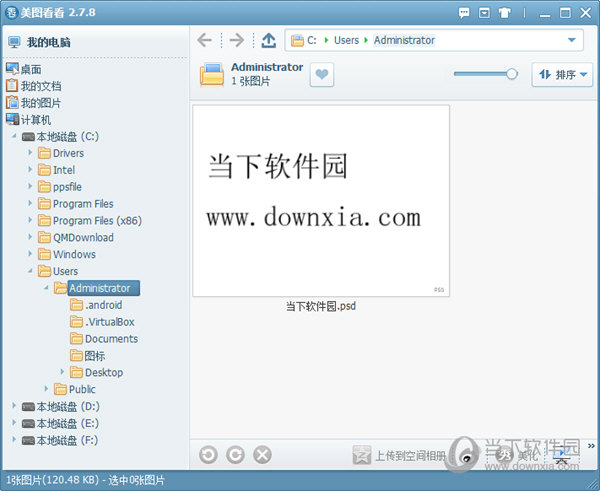The height and width of the screenshot is (491, 600).
Task: Collapse the Users folder in the tree
Action: (x=31, y=271)
